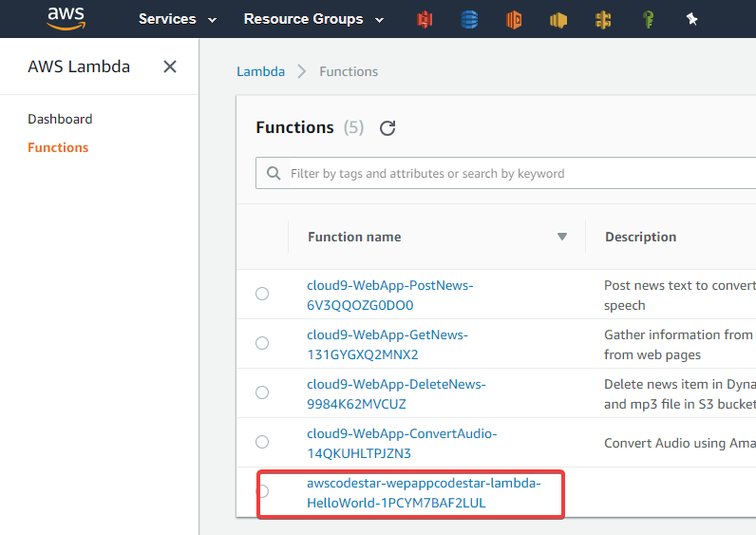Open the AWS home logo

click(x=66, y=19)
